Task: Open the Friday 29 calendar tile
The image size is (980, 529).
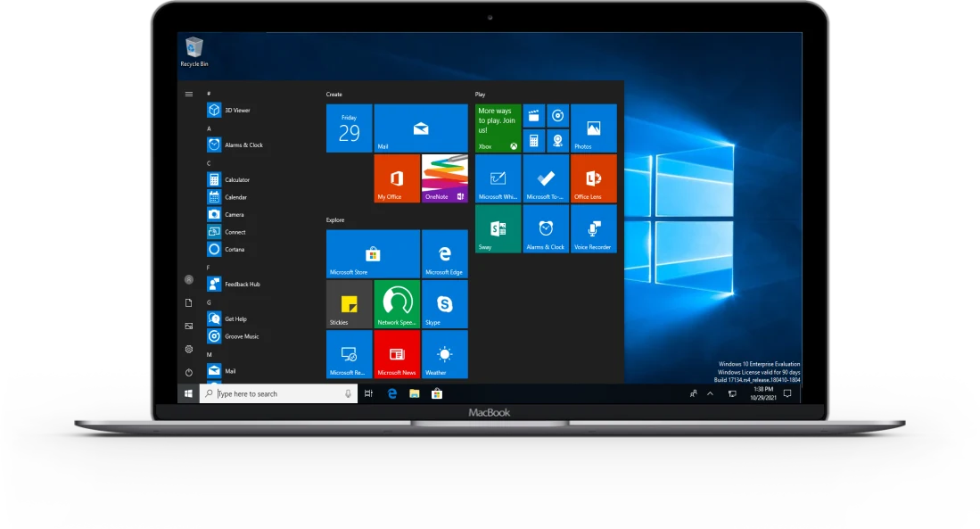Action: coord(350,128)
